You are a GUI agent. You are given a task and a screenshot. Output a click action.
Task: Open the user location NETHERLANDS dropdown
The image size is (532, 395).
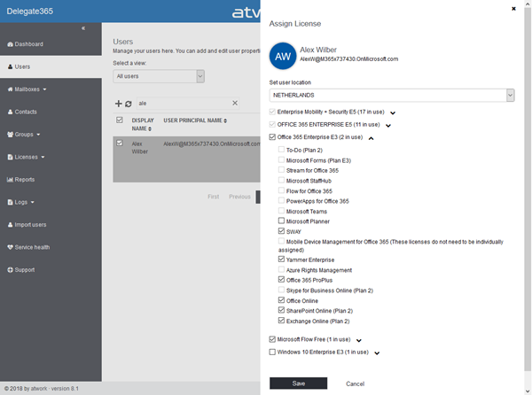pyautogui.click(x=392, y=95)
